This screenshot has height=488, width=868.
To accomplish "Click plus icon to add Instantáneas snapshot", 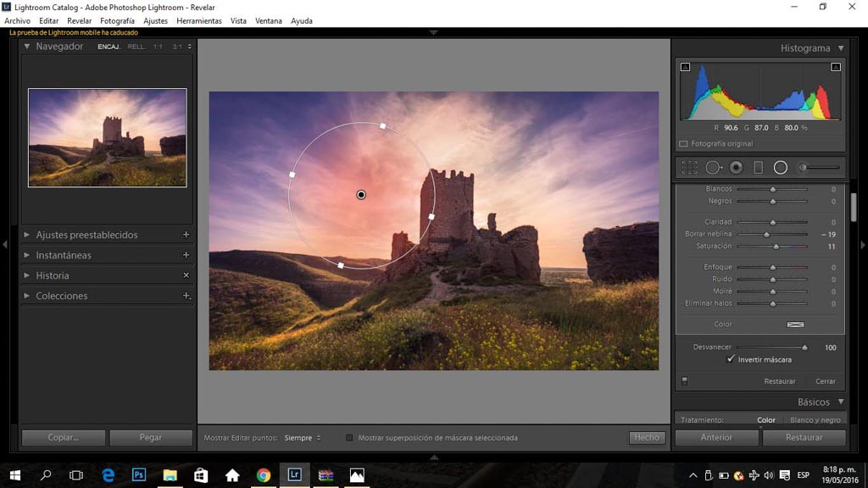I will coord(186,255).
